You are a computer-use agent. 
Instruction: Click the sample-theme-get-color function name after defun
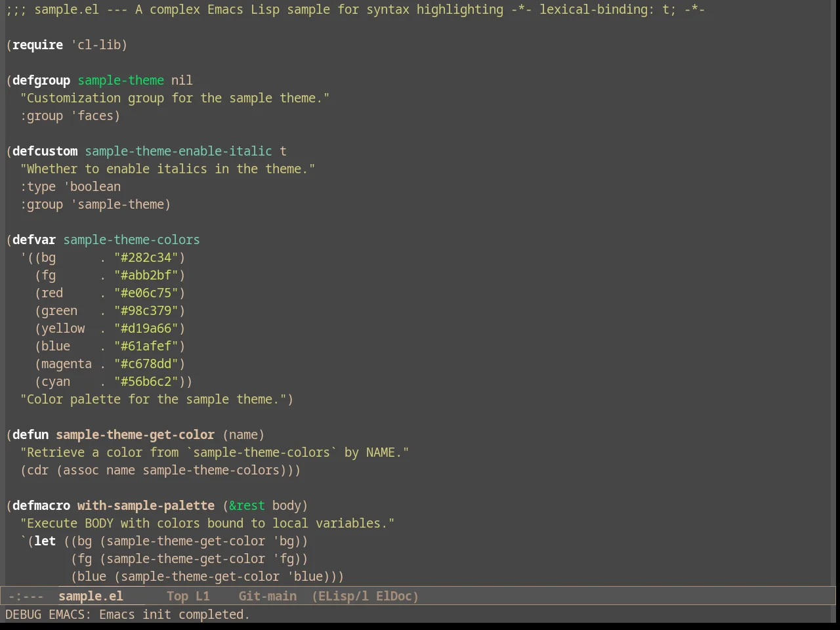click(x=135, y=434)
